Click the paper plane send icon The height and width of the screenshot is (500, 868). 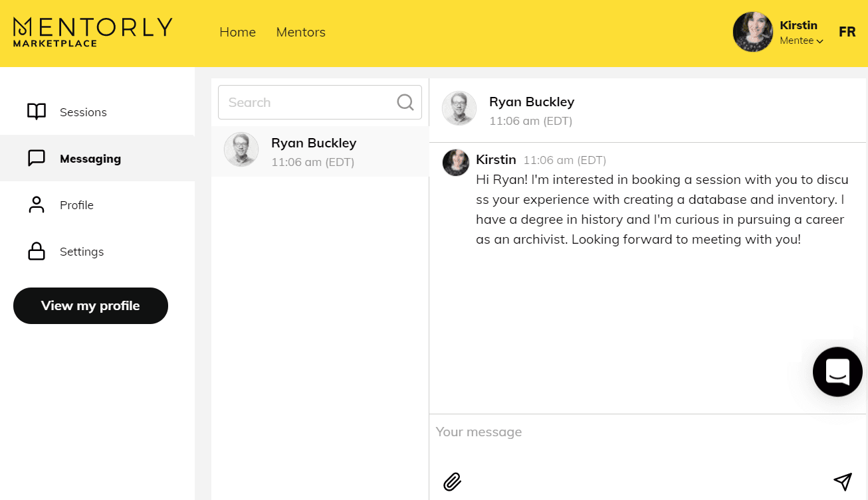(842, 481)
